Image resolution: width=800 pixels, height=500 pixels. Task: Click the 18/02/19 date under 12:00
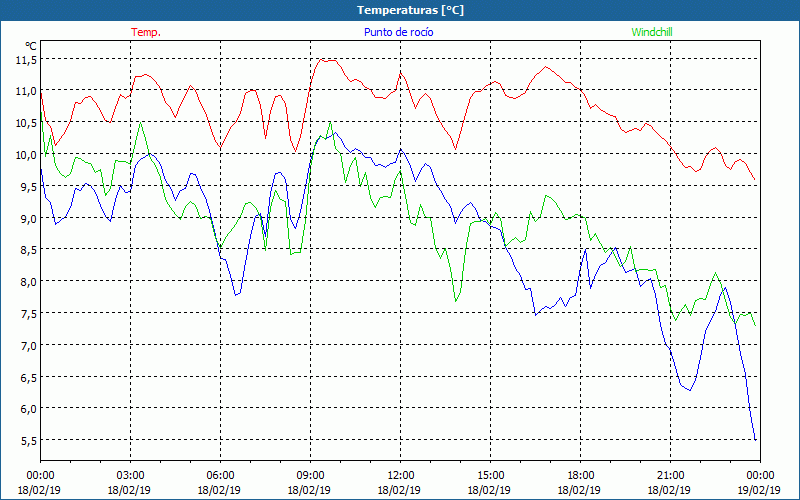(399, 490)
